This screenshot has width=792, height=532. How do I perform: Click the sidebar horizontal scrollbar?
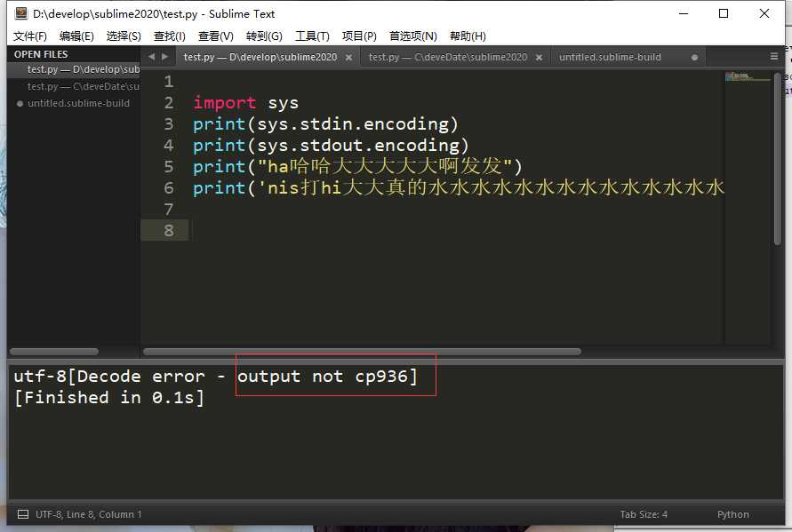click(54, 352)
